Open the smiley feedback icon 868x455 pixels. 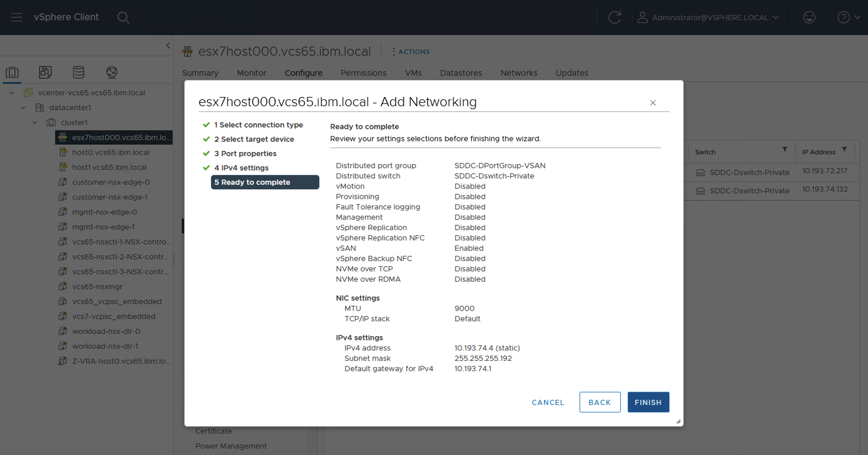click(x=809, y=17)
